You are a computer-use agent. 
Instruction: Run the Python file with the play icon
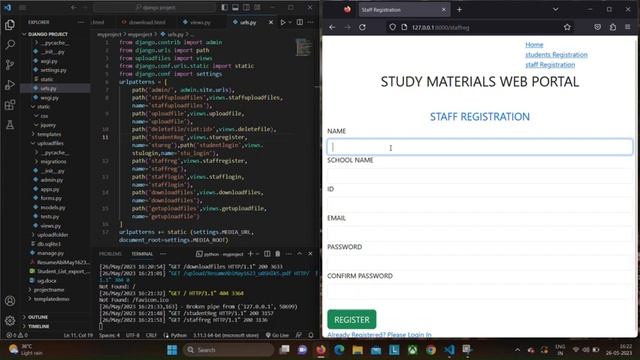(x=283, y=22)
